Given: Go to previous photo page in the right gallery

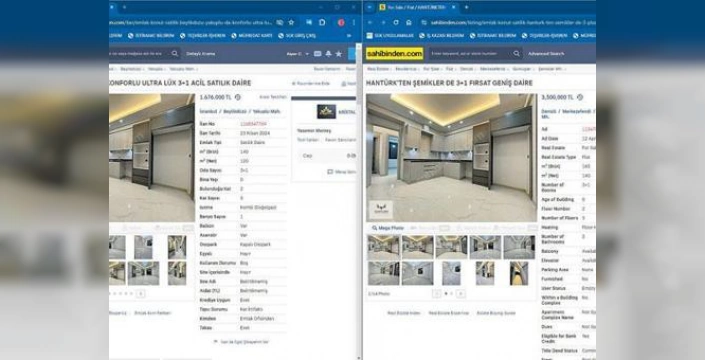Looking at the screenshot, I should tap(436, 293).
